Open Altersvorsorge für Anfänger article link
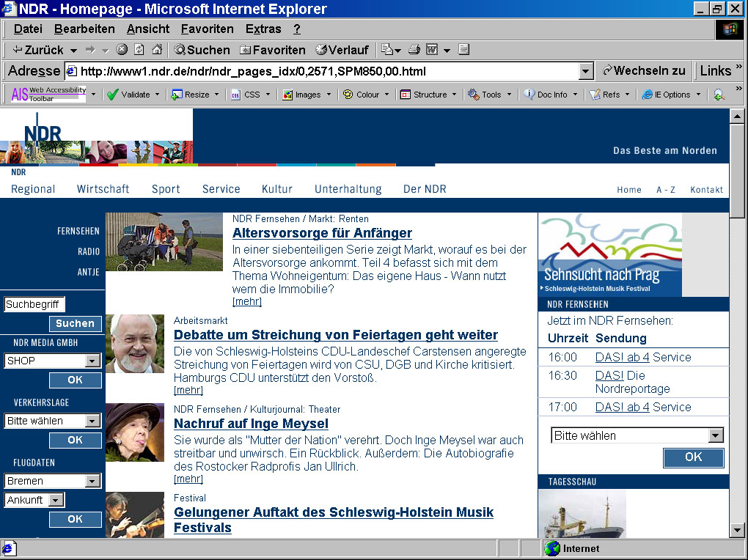 pos(322,233)
